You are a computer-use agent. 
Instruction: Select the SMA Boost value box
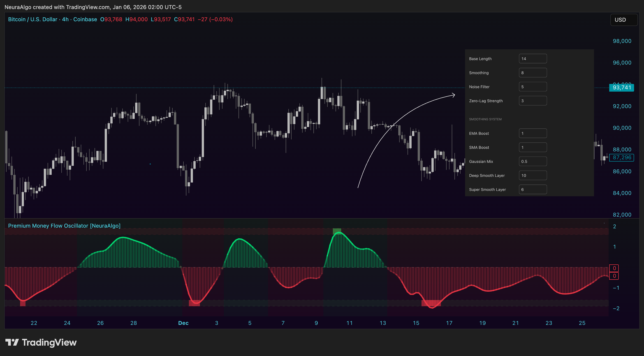tap(533, 147)
